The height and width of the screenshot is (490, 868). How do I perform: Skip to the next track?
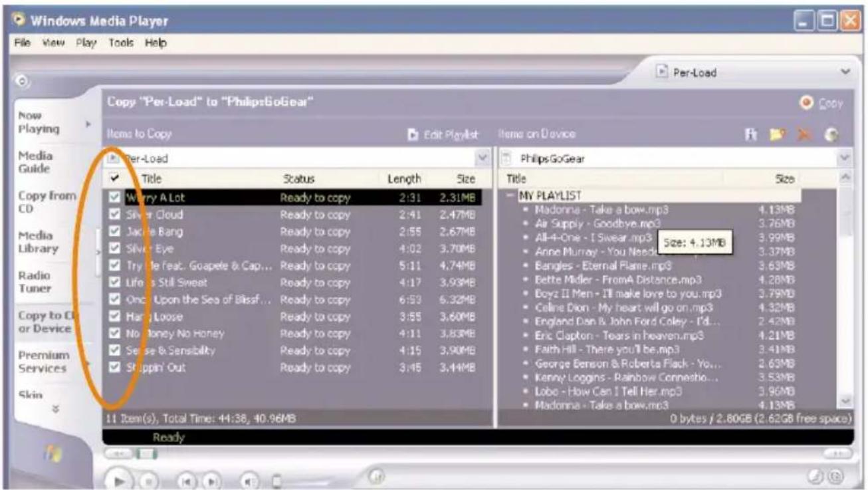click(211, 480)
